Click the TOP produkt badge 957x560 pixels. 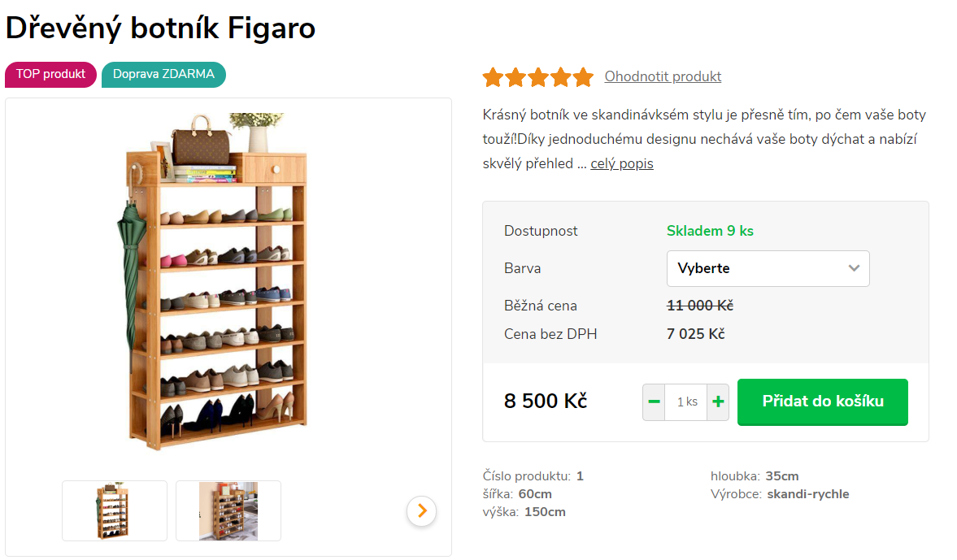pyautogui.click(x=50, y=74)
